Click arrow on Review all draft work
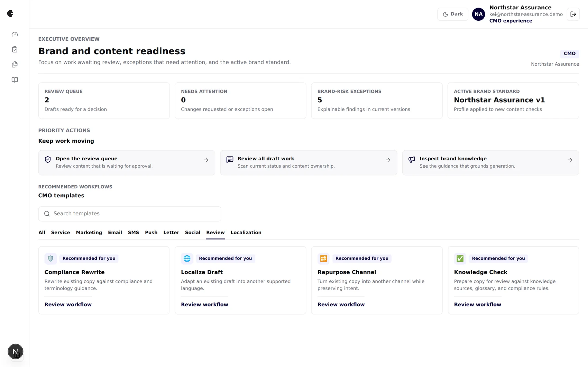Viewport: 588px width, 367px height. 388,160
